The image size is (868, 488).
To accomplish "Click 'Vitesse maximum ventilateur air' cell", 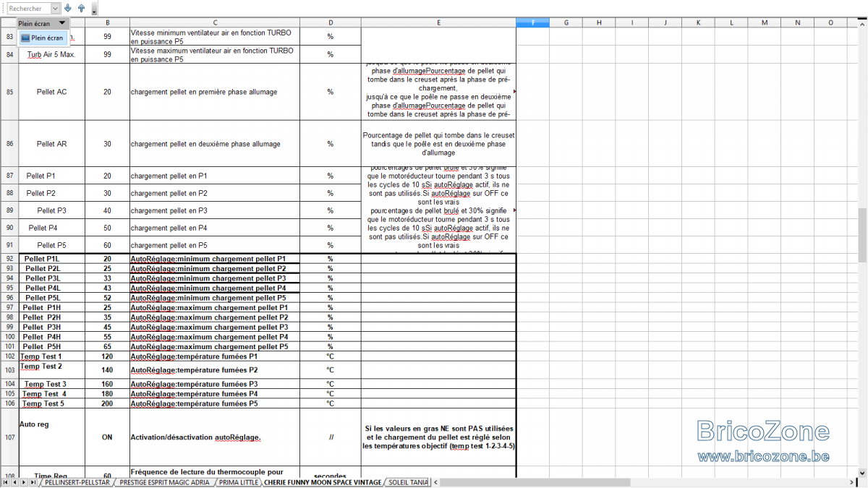I will [x=215, y=54].
